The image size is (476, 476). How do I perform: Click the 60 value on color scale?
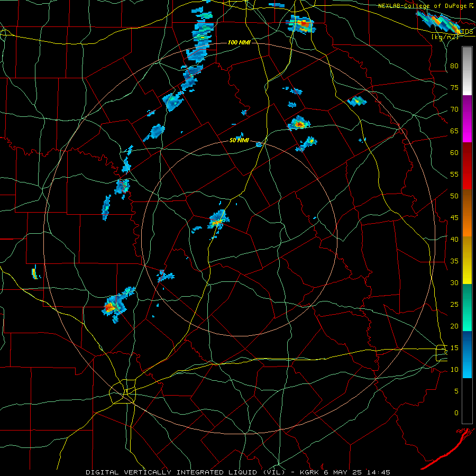454,153
